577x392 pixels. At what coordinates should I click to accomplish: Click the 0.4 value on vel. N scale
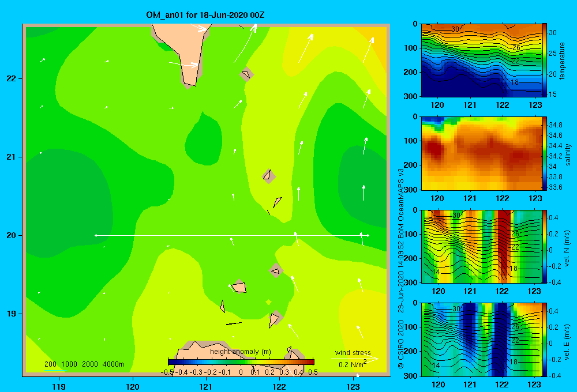point(553,218)
